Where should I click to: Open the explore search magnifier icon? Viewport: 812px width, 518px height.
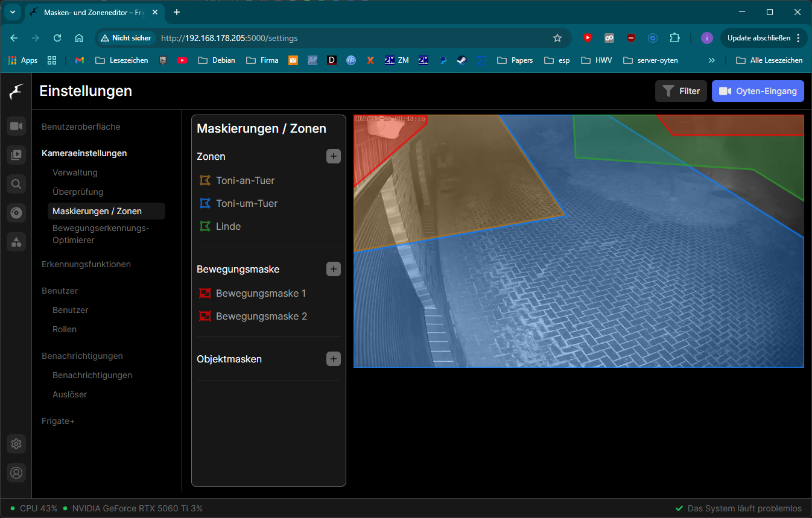click(x=16, y=184)
